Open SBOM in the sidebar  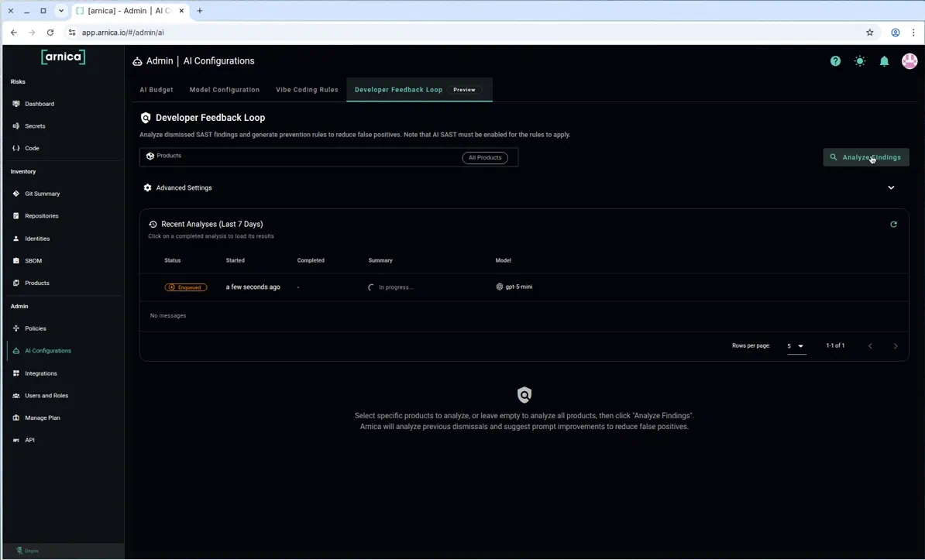[x=33, y=261]
